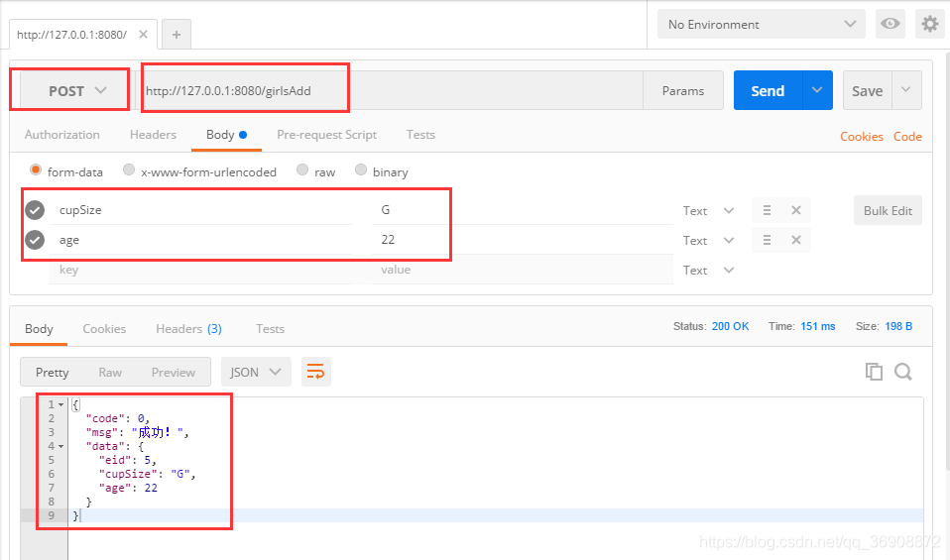
Task: Switch to the response Cookies tab
Action: [x=104, y=329]
